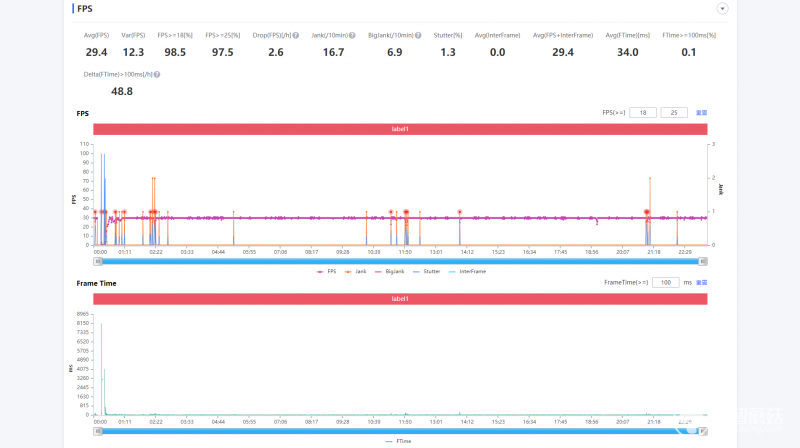Screen dimensions: 800x448
Task: Click the Avg(FPS+InterFrame) value 29.4
Action: tap(563, 53)
